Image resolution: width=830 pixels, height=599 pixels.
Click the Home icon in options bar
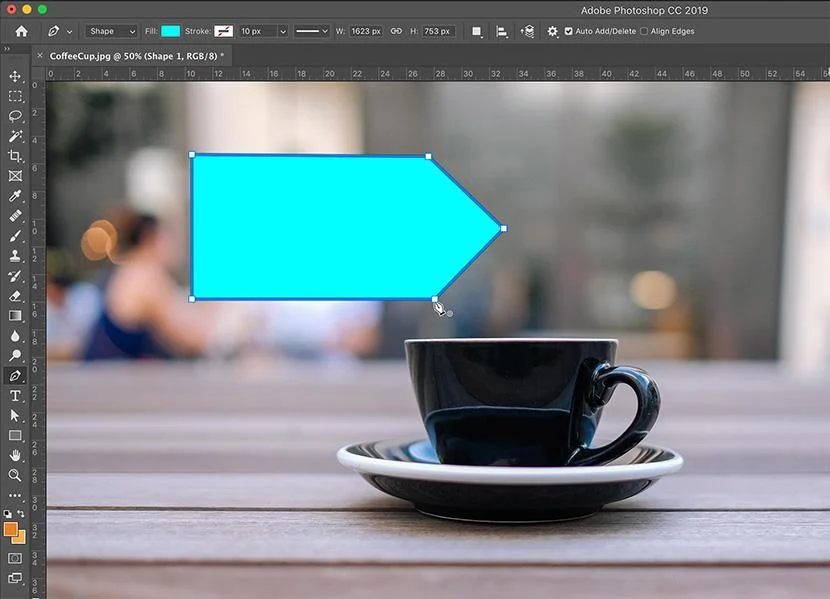point(21,31)
